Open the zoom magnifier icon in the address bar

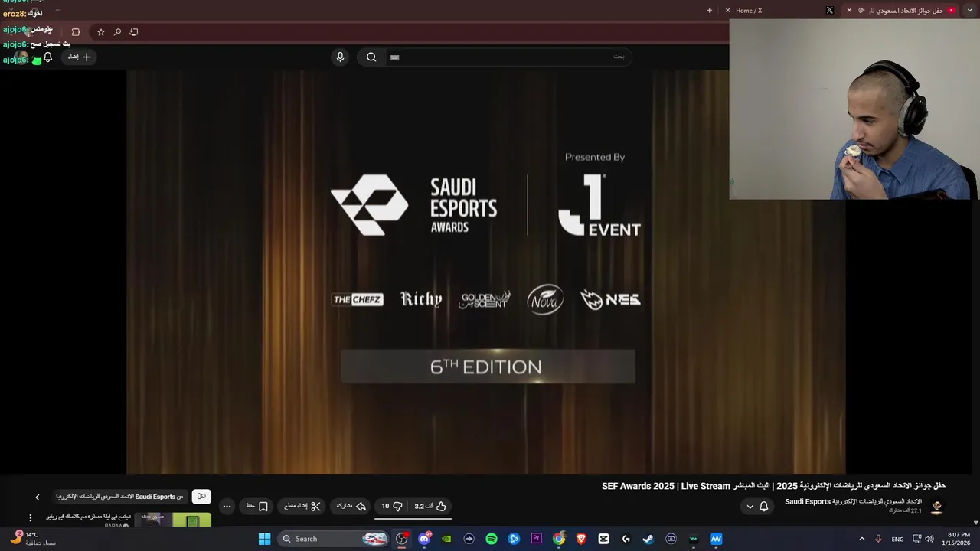click(117, 31)
